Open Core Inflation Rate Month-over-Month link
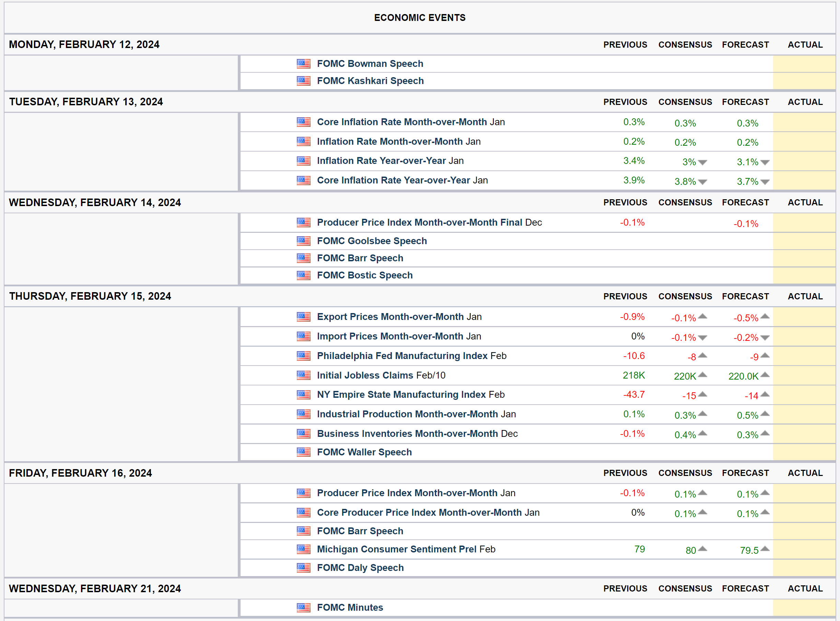The width and height of the screenshot is (840, 621). (402, 122)
